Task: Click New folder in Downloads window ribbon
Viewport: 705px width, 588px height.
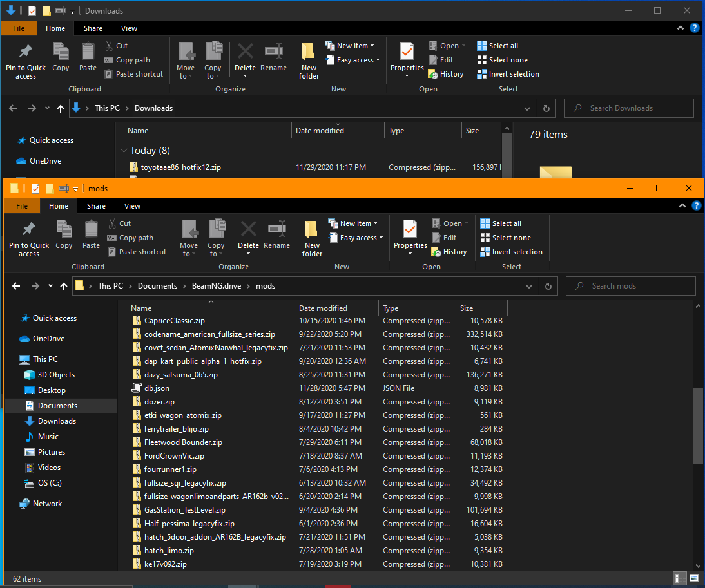Action: [309, 61]
